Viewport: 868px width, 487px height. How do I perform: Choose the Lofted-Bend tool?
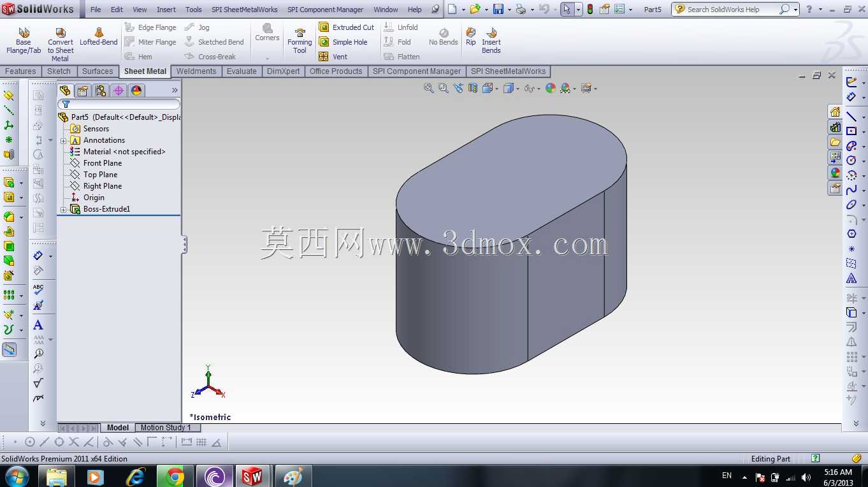(99, 37)
